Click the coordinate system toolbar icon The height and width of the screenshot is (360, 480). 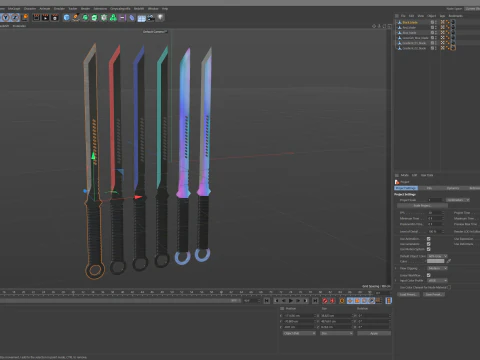pos(25,17)
